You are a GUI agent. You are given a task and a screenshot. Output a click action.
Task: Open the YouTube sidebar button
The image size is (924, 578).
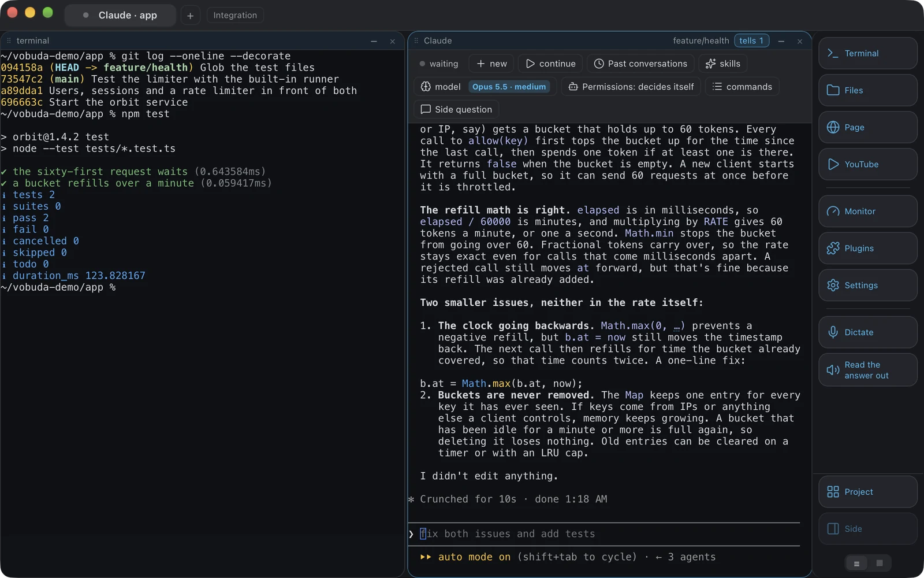coord(867,164)
